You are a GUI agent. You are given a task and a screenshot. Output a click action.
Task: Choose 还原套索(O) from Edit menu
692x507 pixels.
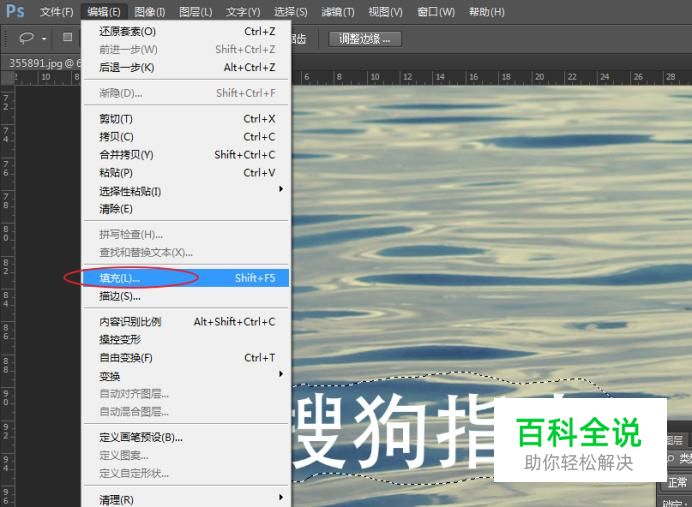(x=186, y=31)
